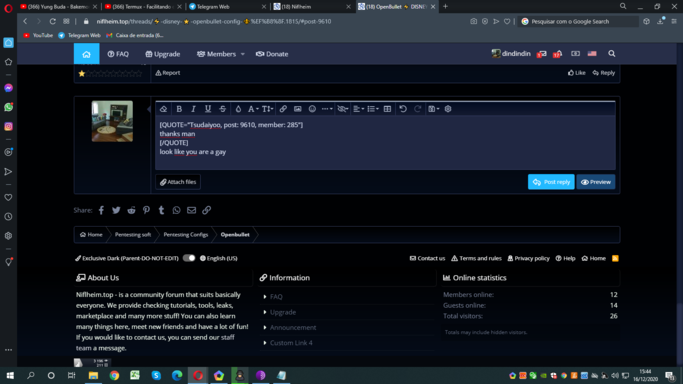This screenshot has width=683, height=384.
Task: Click the Preview button
Action: point(596,182)
